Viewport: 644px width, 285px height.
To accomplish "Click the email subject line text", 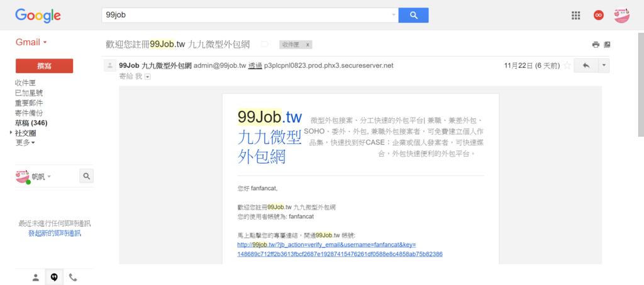I will (x=178, y=44).
